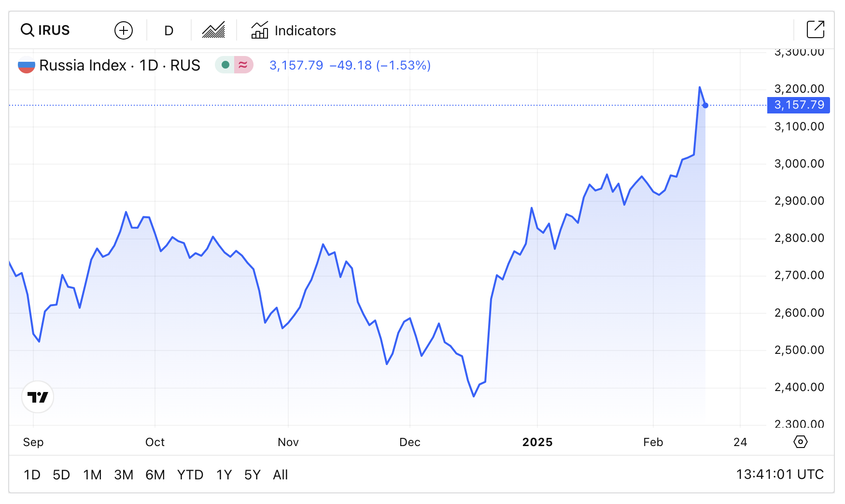Select the 5Y time range
This screenshot has height=504, width=845.
pos(253,475)
